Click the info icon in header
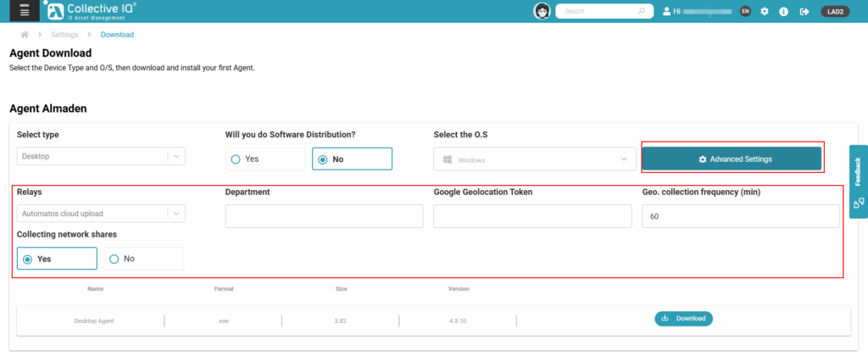Screen dimensions: 868x357 (783, 11)
